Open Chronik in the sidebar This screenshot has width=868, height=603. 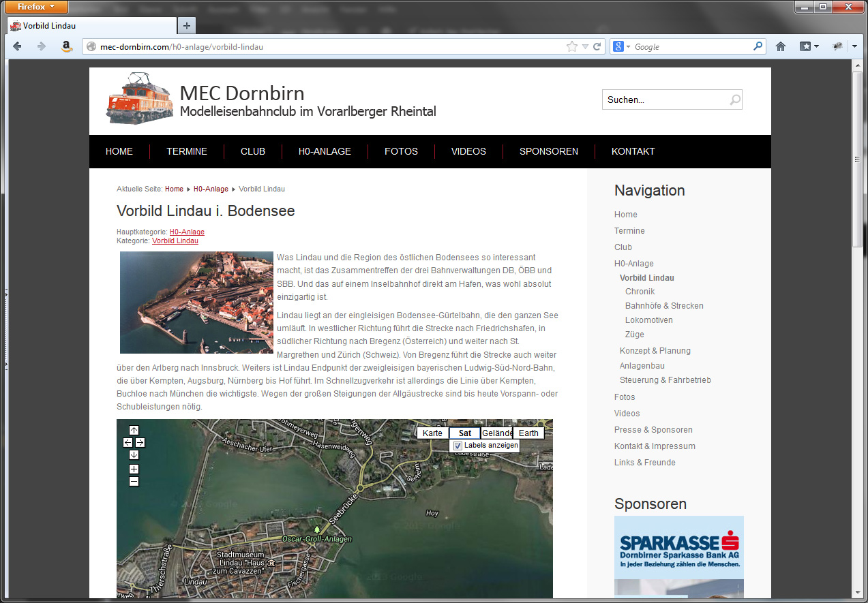pyautogui.click(x=640, y=292)
